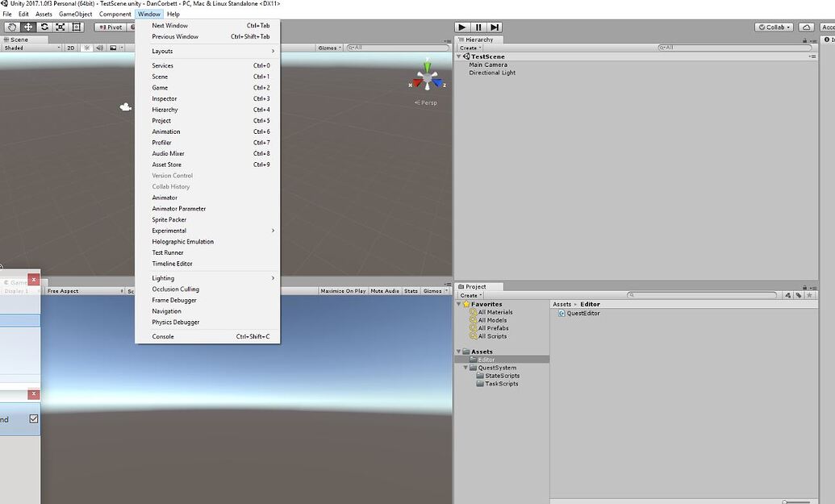Select the Scale tool

click(61, 27)
